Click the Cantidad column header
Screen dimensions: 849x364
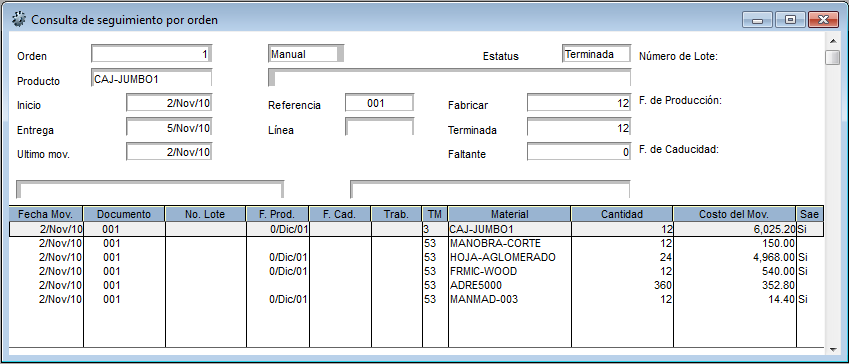click(622, 214)
